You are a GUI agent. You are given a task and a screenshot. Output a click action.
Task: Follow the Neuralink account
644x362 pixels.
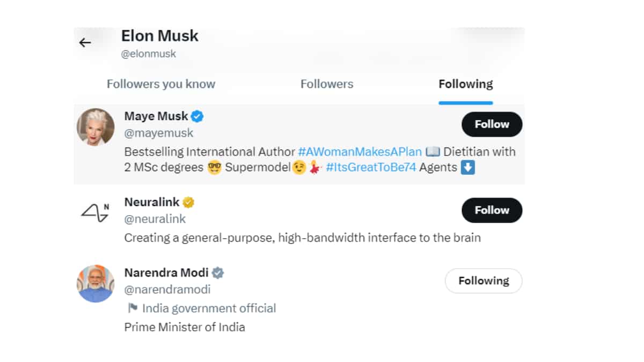click(492, 210)
